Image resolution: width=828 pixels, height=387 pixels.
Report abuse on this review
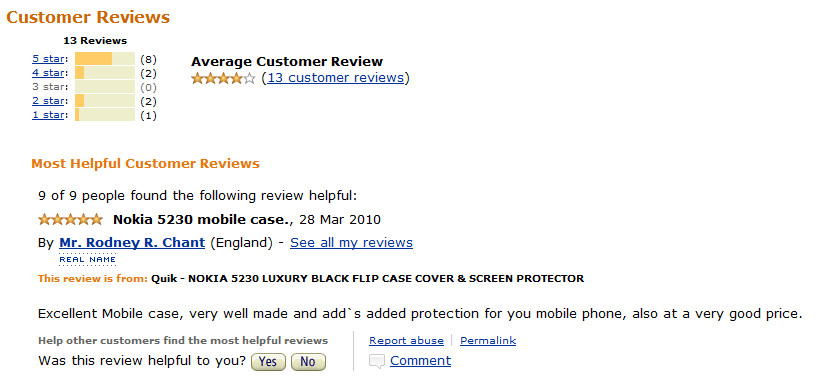(x=407, y=341)
